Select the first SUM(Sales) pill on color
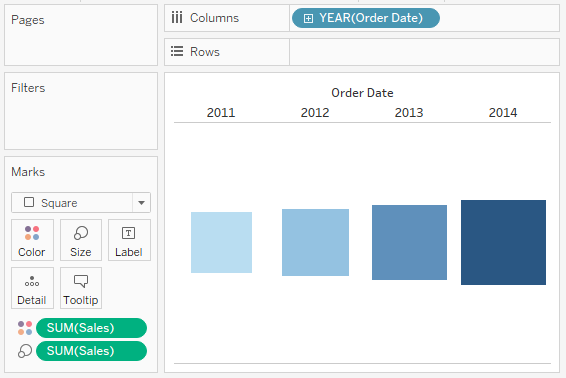Viewport: 566px width, 378px height. 91,328
